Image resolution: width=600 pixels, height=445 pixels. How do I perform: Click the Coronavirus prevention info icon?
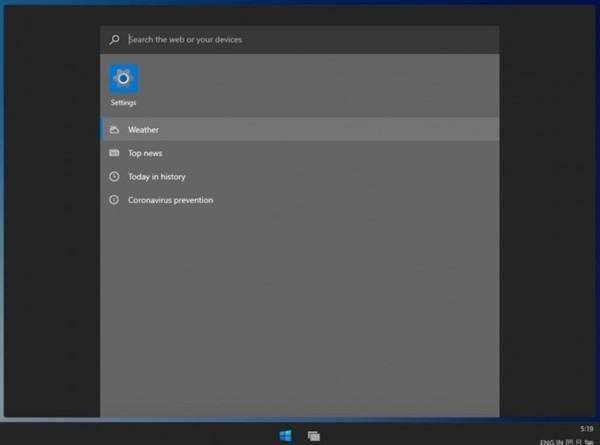pos(114,200)
